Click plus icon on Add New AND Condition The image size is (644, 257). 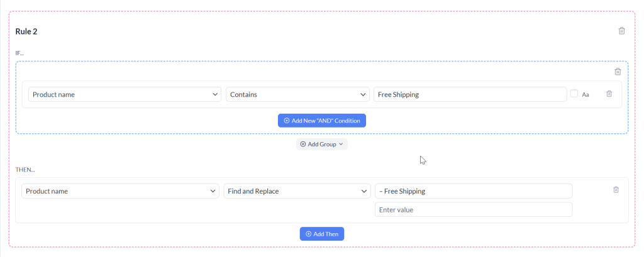point(287,121)
